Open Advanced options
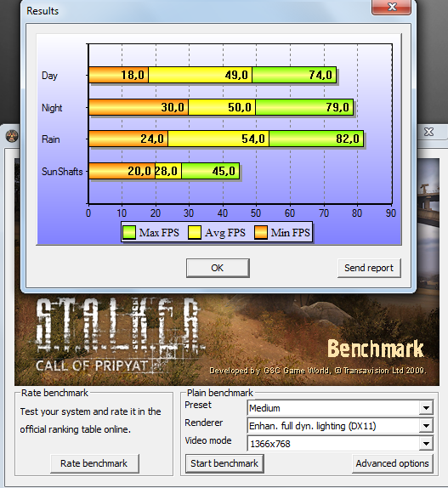Image resolution: width=448 pixels, height=488 pixels. [392, 463]
